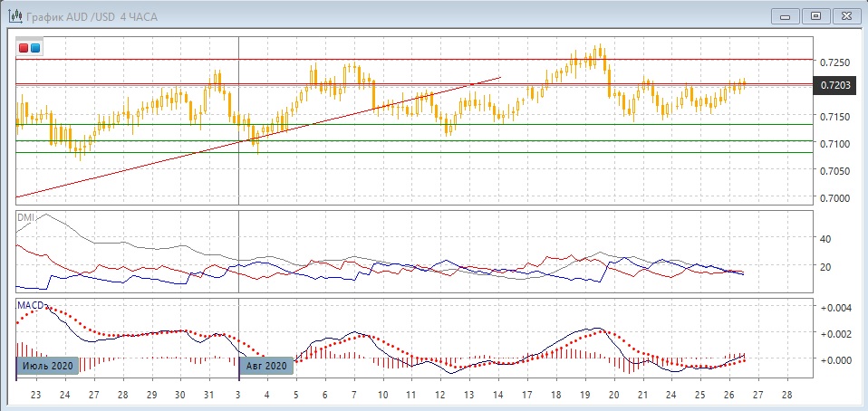Click the 0.7250 price axis label

pyautogui.click(x=834, y=62)
